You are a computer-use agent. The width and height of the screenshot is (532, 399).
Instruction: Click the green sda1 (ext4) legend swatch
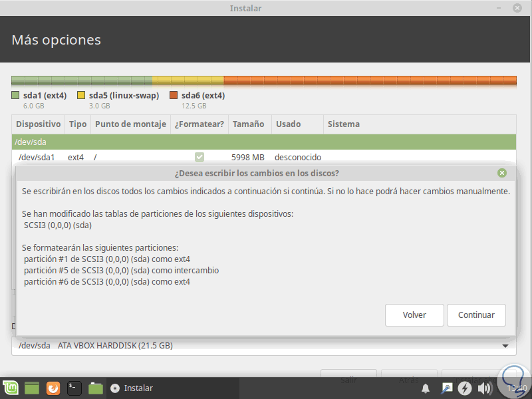coord(15,95)
